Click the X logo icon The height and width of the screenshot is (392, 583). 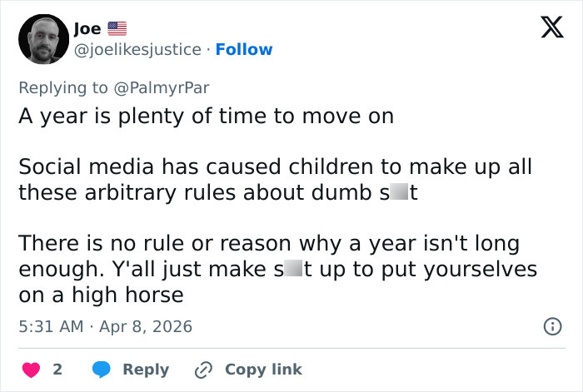coord(546,29)
